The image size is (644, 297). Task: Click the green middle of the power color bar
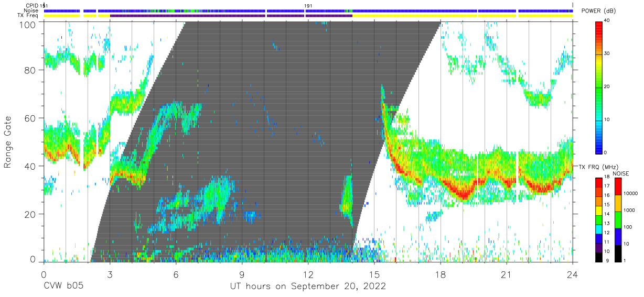click(x=598, y=86)
